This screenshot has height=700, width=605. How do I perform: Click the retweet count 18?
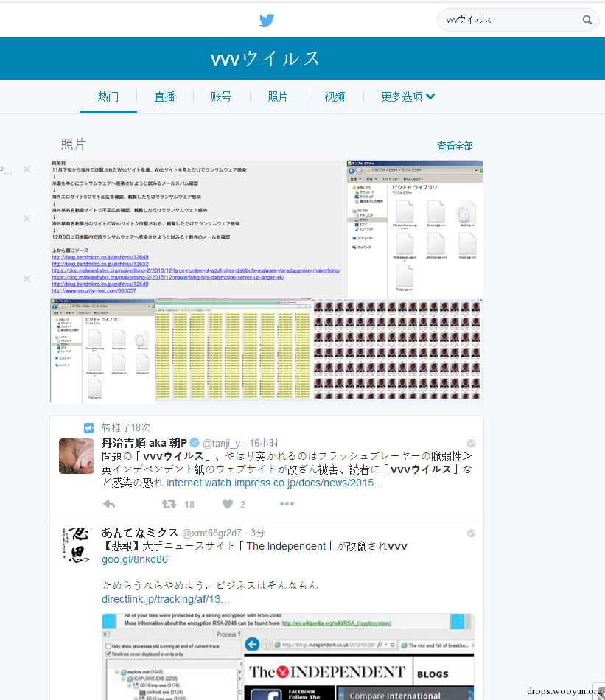point(189,505)
